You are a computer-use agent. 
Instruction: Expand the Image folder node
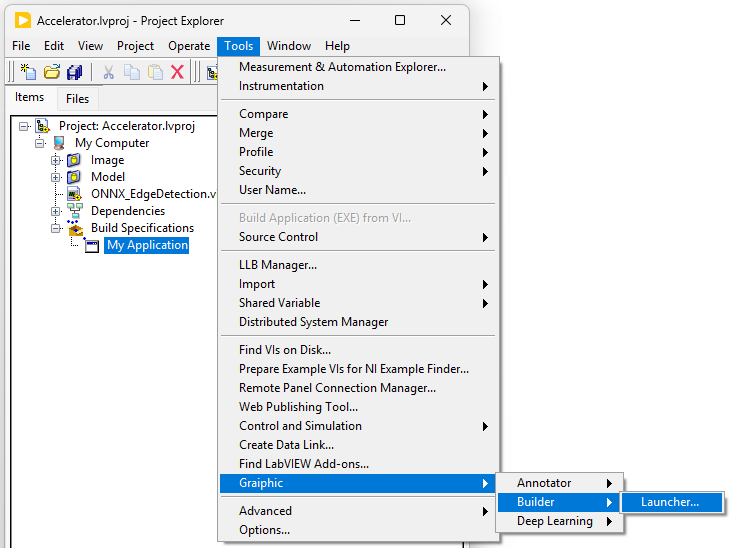pos(57,160)
